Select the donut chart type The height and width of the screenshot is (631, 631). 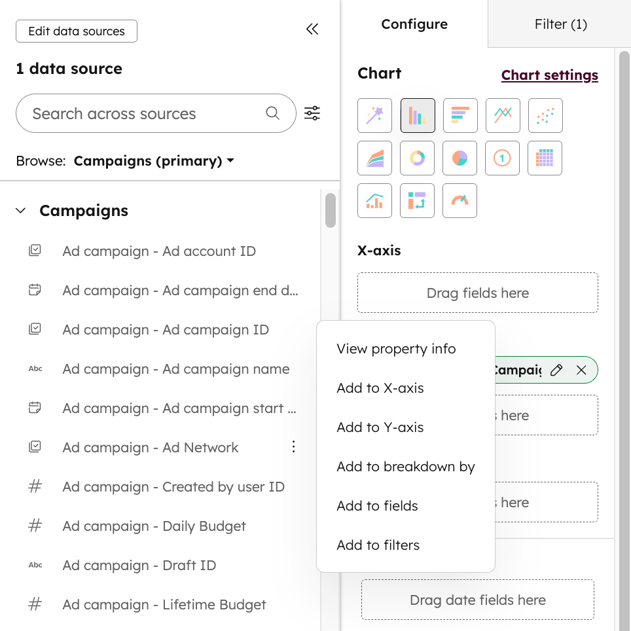[x=417, y=158]
